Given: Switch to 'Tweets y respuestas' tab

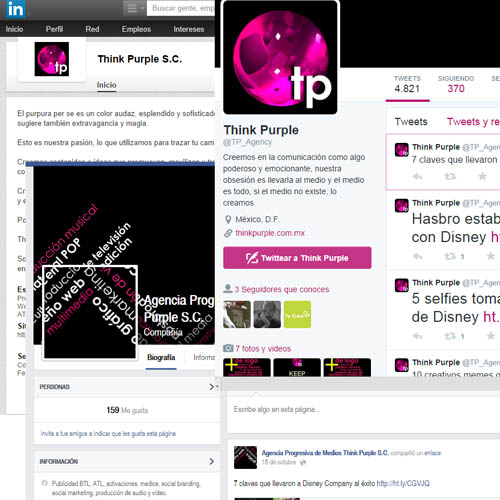Looking at the screenshot, I should (x=473, y=122).
